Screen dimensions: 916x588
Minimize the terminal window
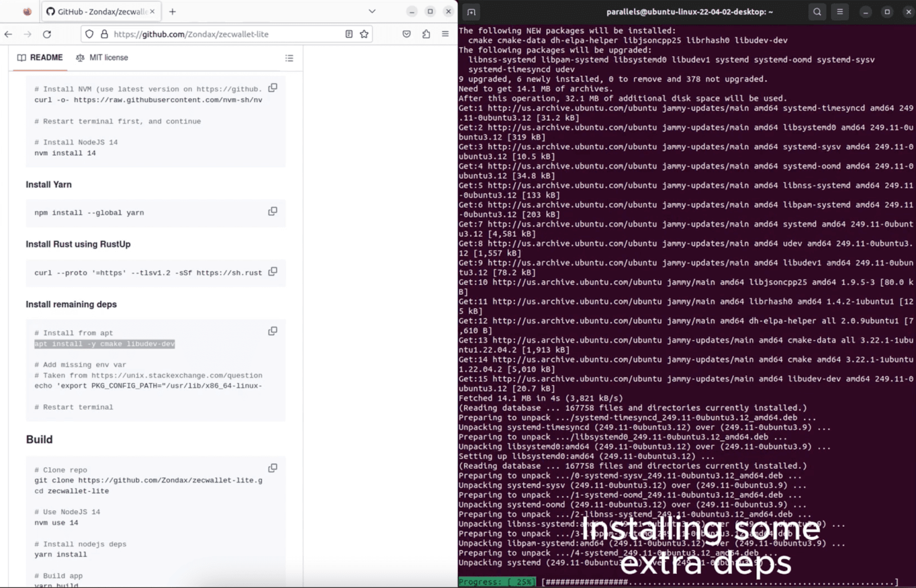866,11
